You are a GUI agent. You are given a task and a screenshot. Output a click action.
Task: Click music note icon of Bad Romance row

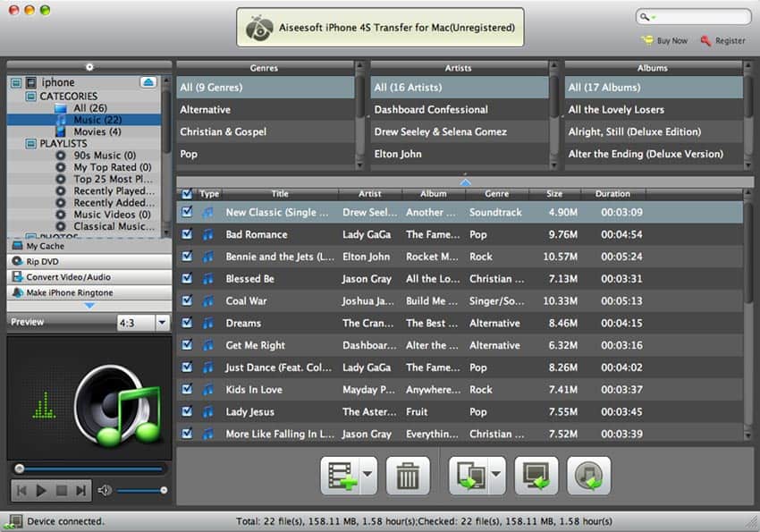[x=208, y=234]
